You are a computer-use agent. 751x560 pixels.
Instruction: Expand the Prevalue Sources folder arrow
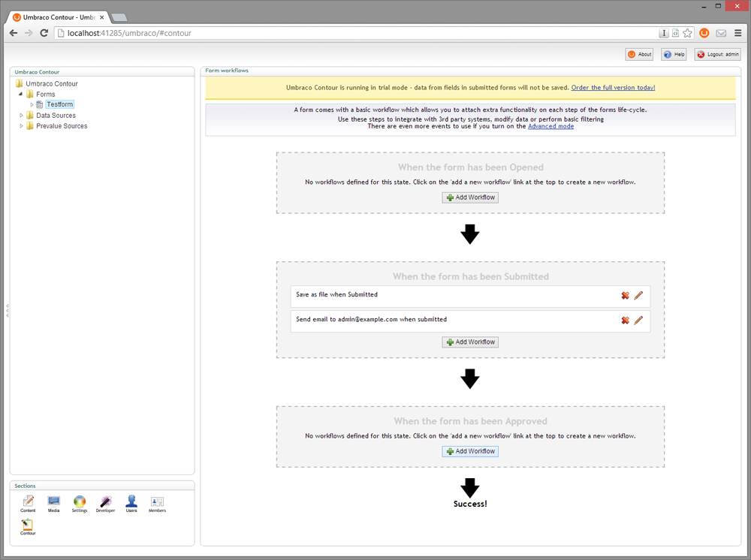pos(20,126)
